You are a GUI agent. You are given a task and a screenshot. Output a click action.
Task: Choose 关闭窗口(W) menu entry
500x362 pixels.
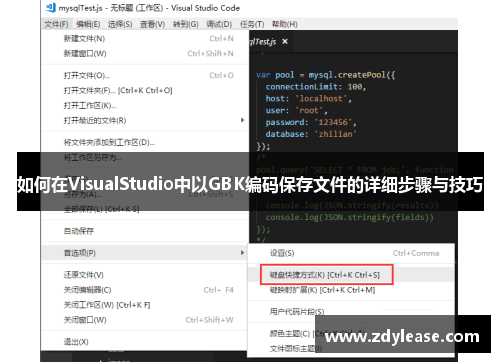coord(145,320)
